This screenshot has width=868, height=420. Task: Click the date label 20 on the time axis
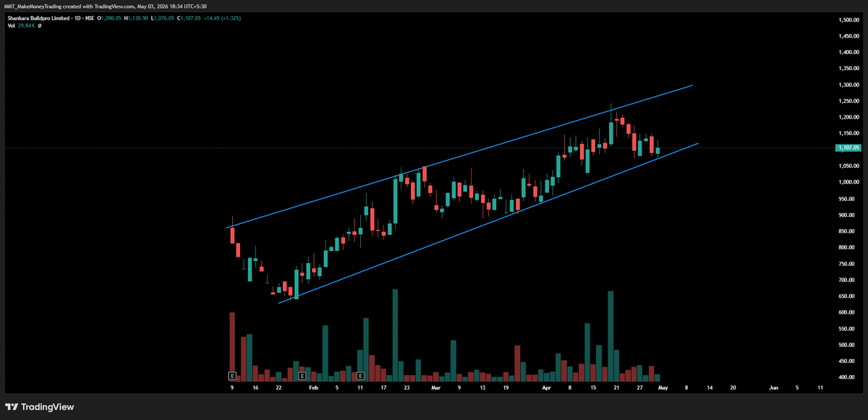point(733,388)
